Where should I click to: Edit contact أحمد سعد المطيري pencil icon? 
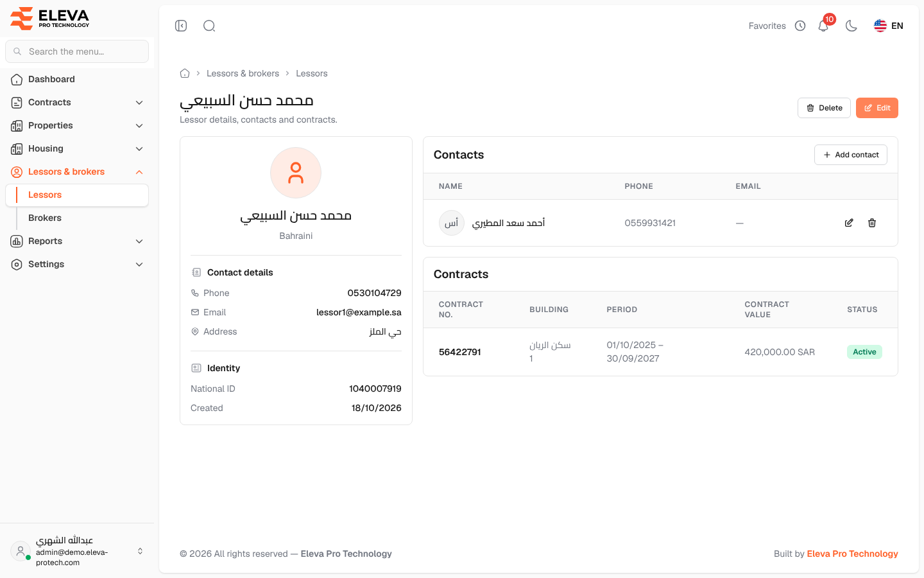(x=849, y=223)
